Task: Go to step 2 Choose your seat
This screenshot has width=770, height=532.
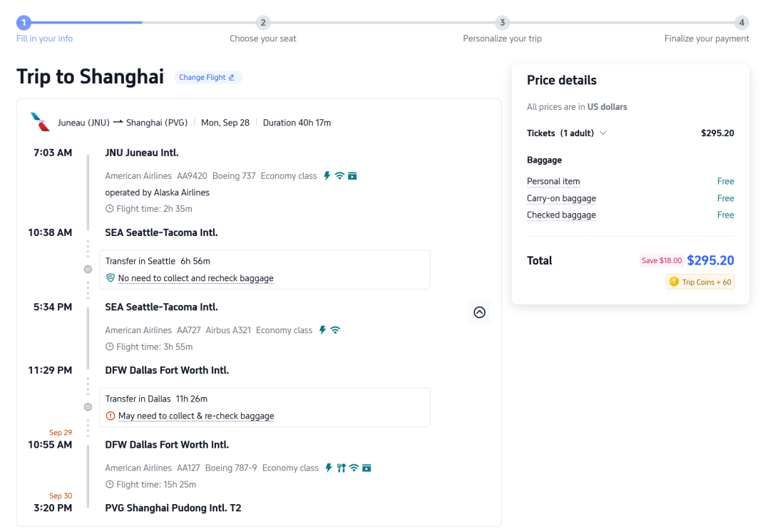Action: (x=262, y=29)
